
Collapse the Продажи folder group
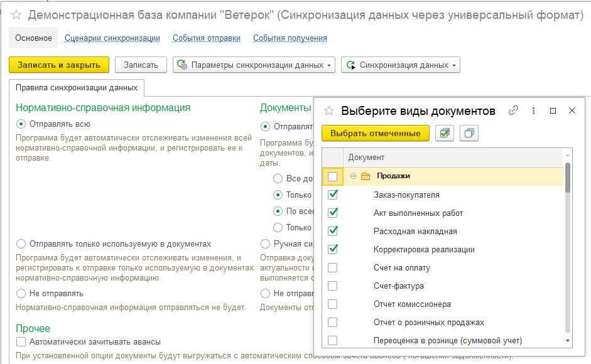[353, 176]
